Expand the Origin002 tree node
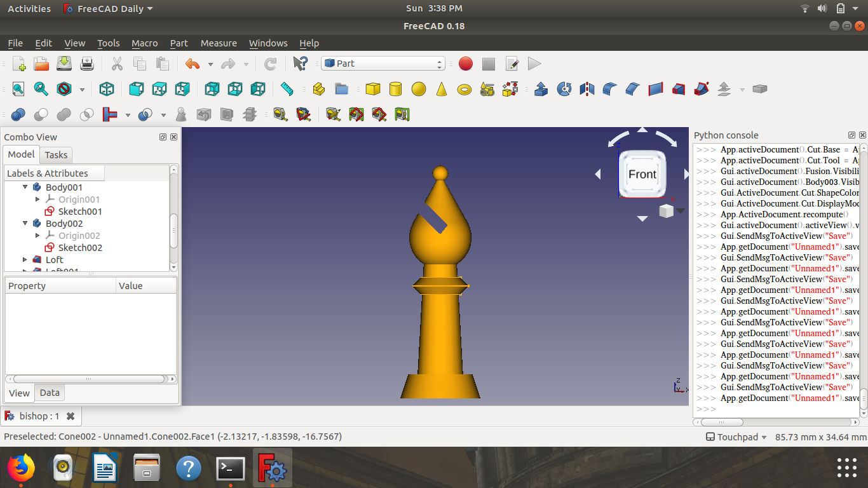 pos(37,236)
